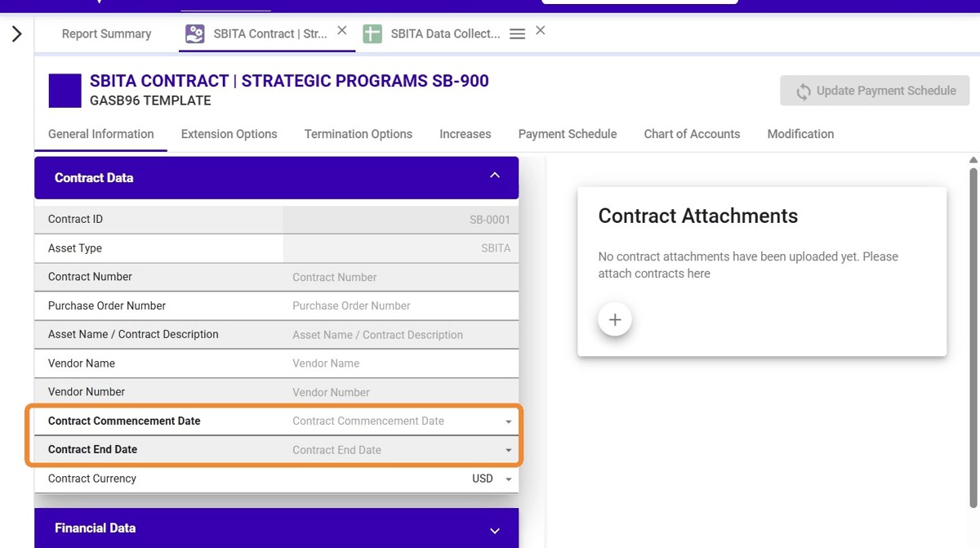Open the hamburger menu beside SBITA Data Collection

(517, 34)
